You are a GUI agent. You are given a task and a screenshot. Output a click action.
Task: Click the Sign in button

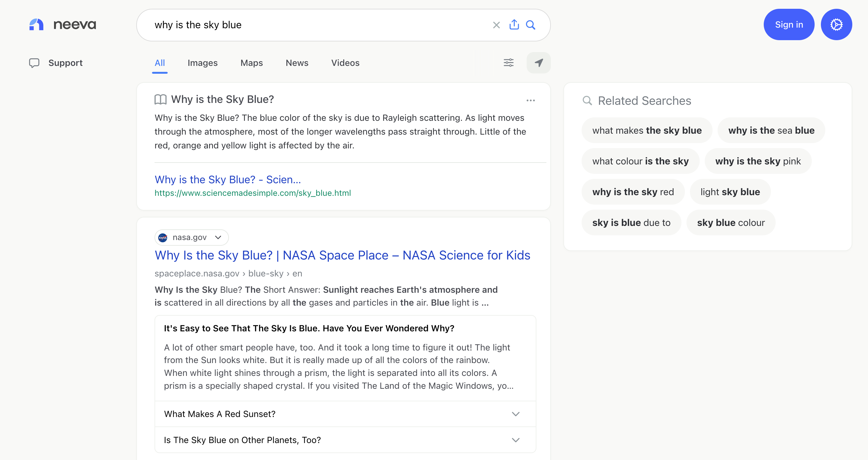789,24
